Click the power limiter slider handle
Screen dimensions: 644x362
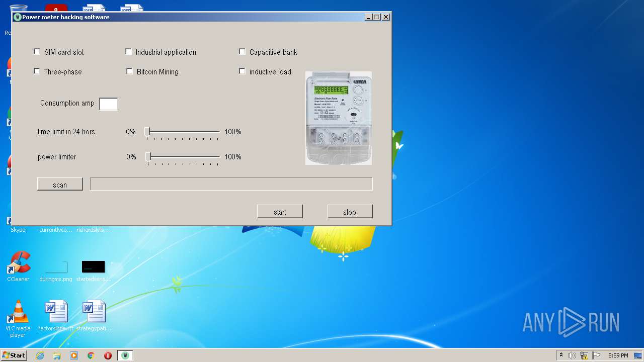tap(148, 157)
